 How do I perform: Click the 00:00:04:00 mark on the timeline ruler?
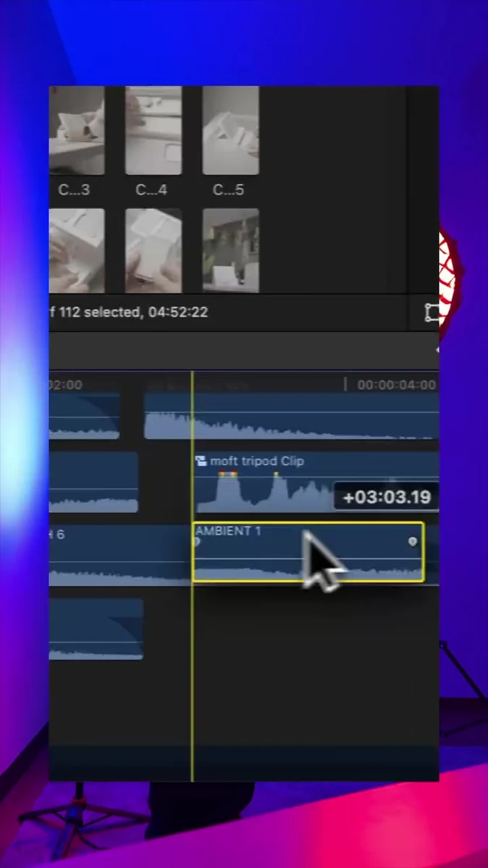click(x=396, y=385)
